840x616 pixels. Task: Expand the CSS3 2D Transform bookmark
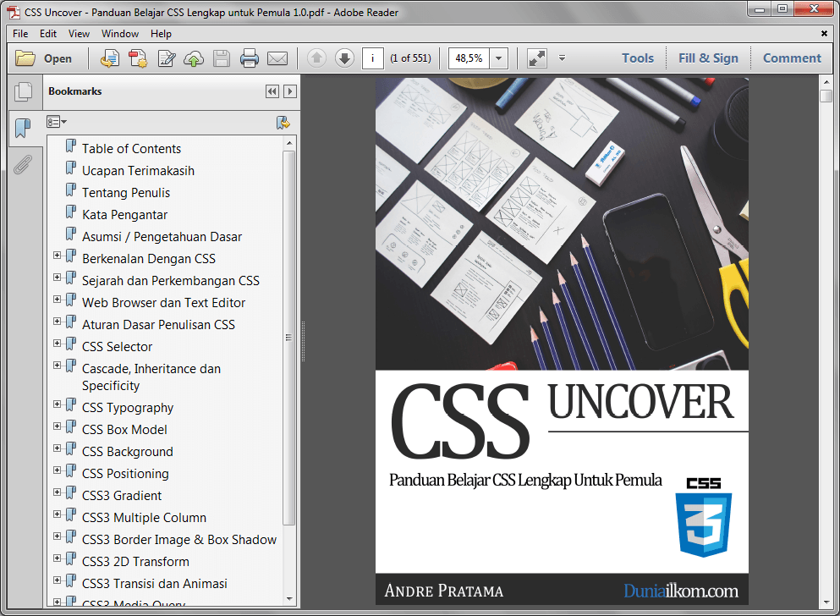(x=57, y=558)
